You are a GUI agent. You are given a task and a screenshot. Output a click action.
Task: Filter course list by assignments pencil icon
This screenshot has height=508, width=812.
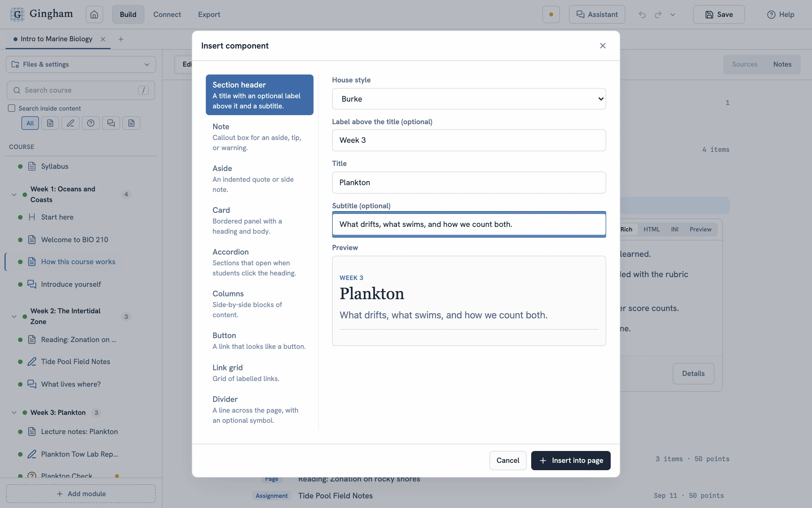pyautogui.click(x=70, y=123)
